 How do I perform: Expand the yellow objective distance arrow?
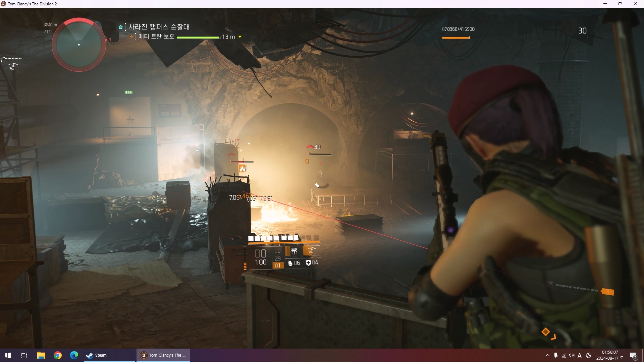pyautogui.click(x=240, y=37)
